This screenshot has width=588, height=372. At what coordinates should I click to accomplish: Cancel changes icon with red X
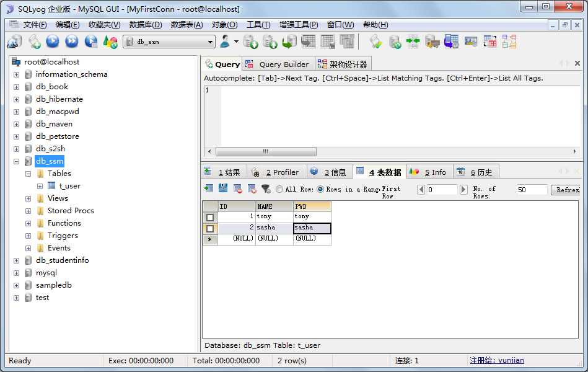coord(252,189)
